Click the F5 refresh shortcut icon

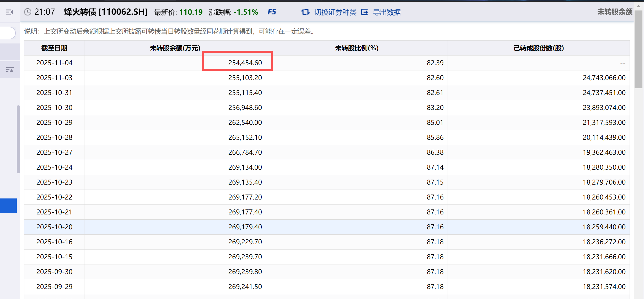coord(272,12)
